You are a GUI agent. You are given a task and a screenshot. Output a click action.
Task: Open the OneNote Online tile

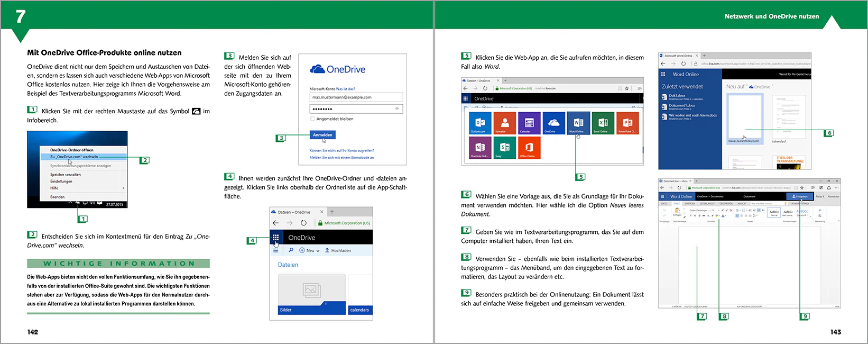[x=480, y=147]
